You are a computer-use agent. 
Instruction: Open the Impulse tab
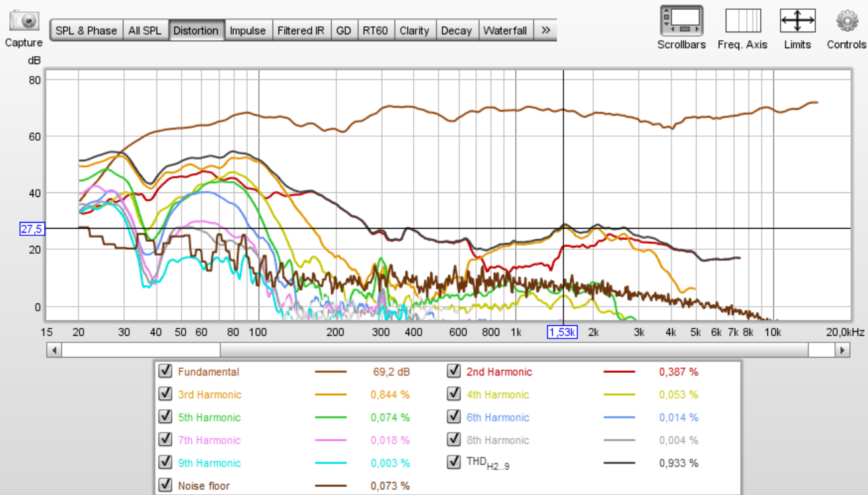pos(248,30)
